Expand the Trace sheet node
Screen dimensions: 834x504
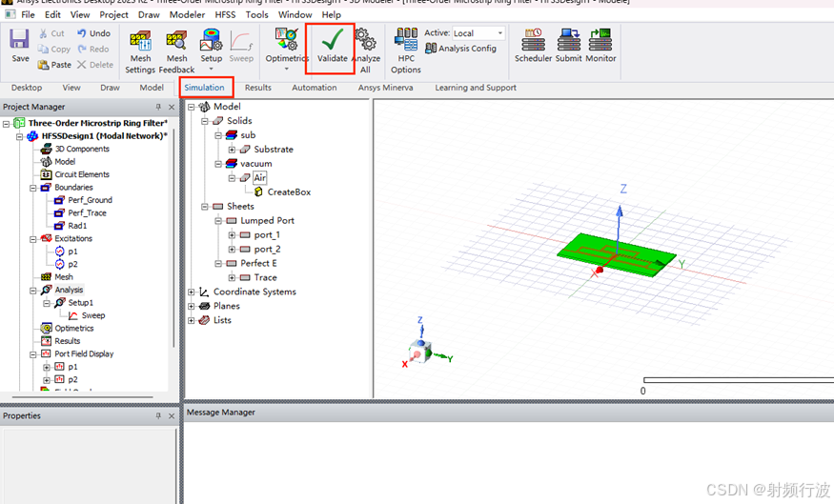[x=232, y=277]
